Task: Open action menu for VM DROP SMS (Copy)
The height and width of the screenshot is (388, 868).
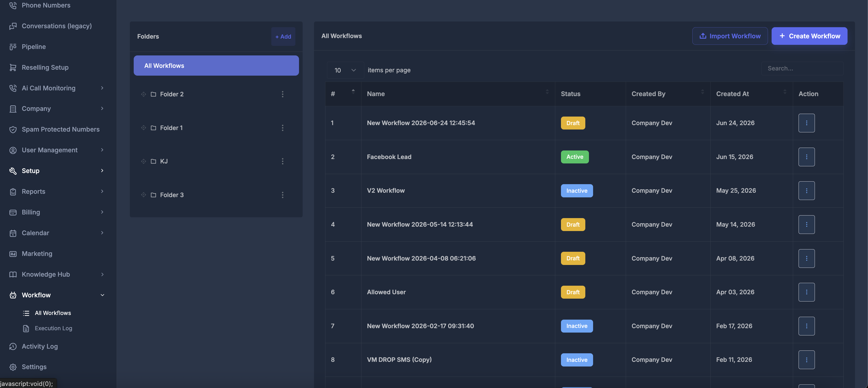Action: click(x=806, y=360)
